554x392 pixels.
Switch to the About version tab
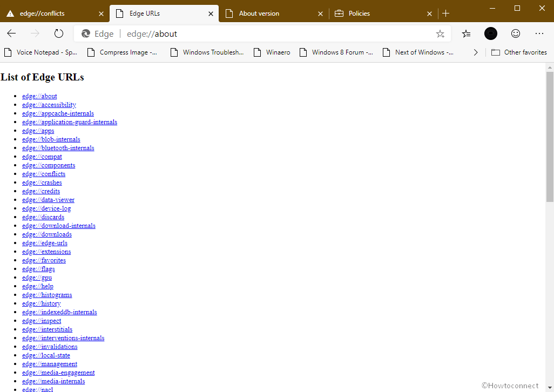coord(273,13)
